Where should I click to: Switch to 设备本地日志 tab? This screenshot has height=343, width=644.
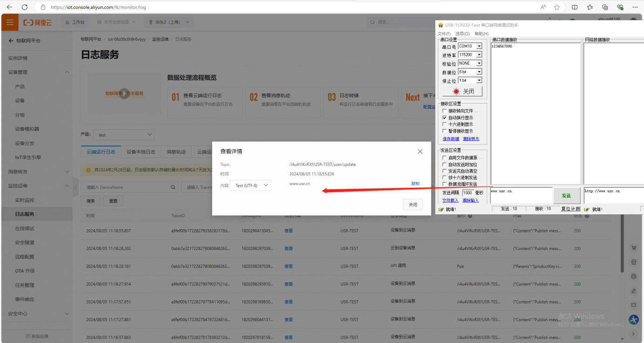(x=141, y=152)
